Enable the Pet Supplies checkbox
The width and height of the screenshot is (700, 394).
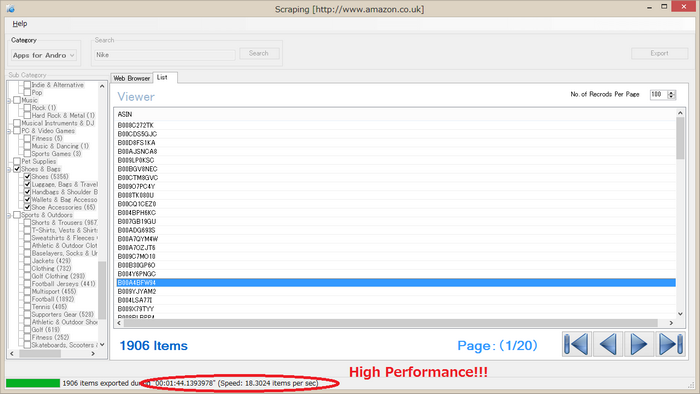(17, 161)
